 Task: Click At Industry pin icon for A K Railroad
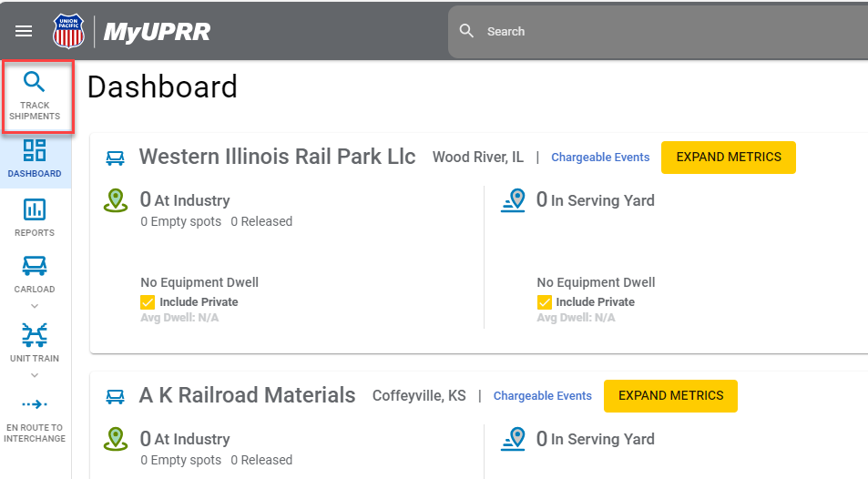116,439
